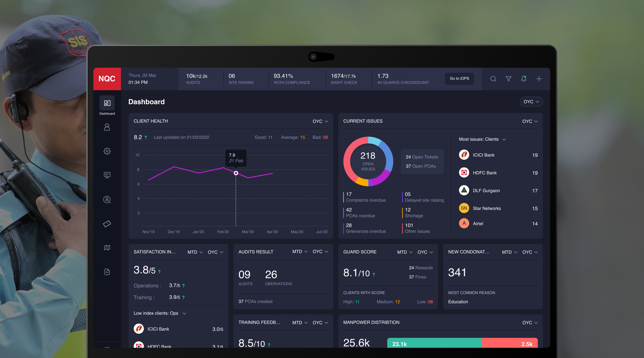Open the map sidebar icon
644x358 pixels.
click(107, 248)
